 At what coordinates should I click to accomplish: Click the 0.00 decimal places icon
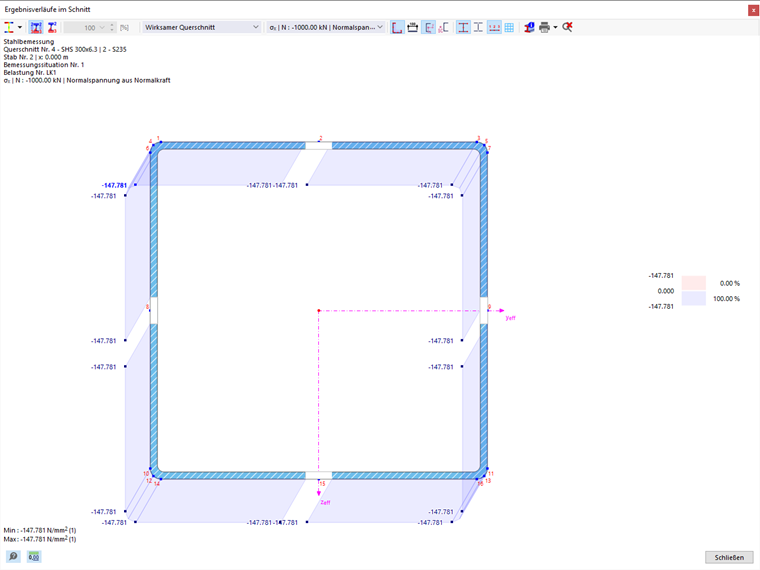coord(34,556)
